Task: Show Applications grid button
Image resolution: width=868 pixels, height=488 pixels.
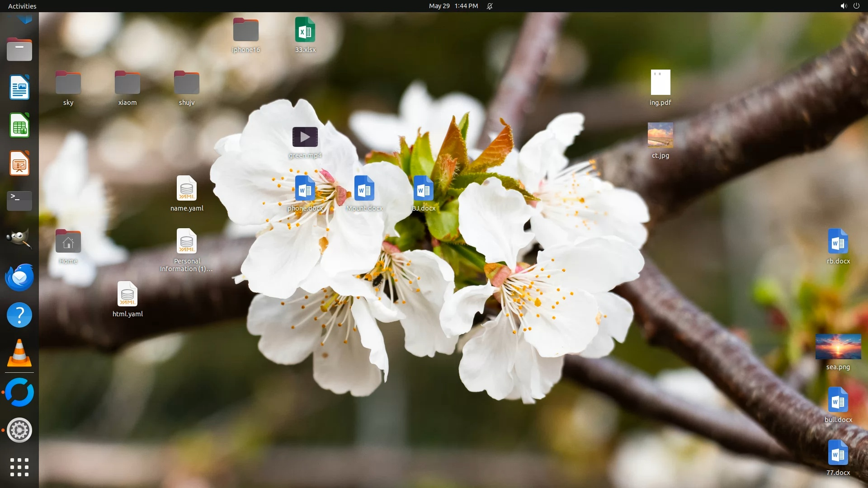Action: (19, 467)
